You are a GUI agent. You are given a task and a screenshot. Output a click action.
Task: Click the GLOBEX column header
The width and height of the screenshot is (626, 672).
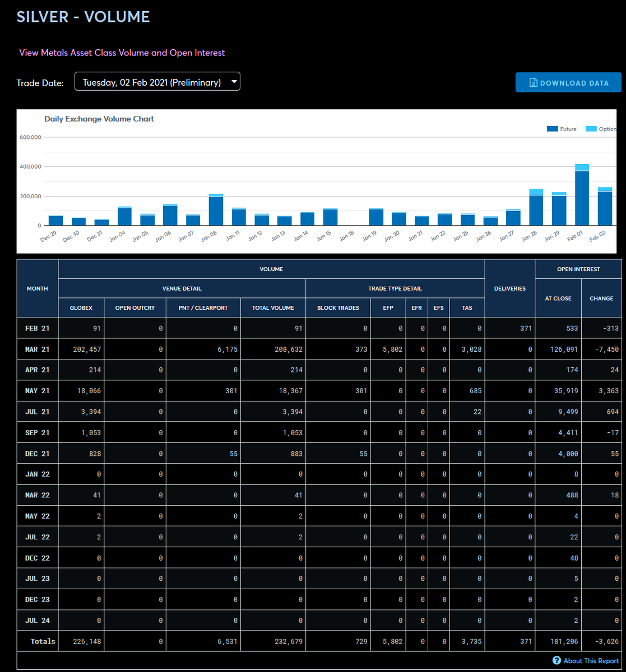[x=81, y=307]
